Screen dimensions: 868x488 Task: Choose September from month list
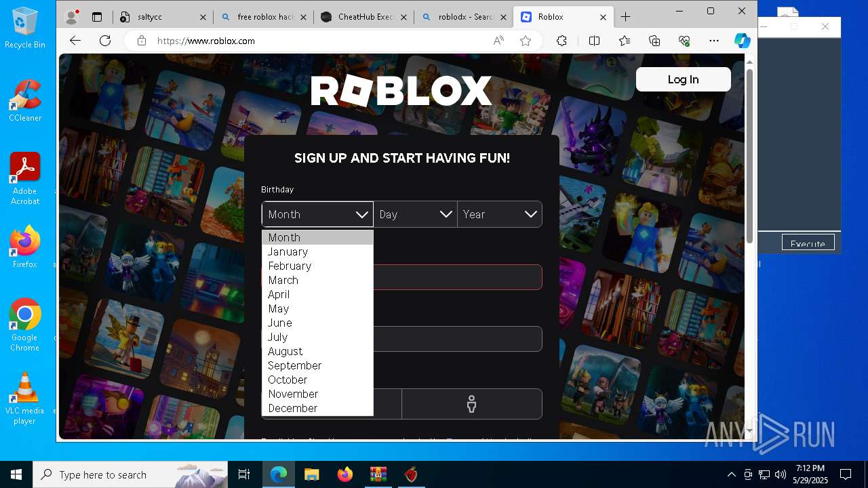[317, 365]
